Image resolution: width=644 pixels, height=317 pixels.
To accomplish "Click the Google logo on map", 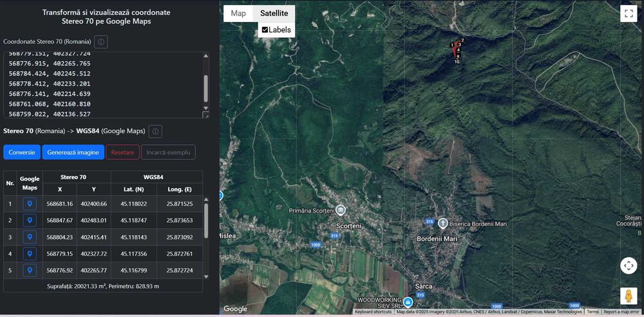I will point(235,309).
